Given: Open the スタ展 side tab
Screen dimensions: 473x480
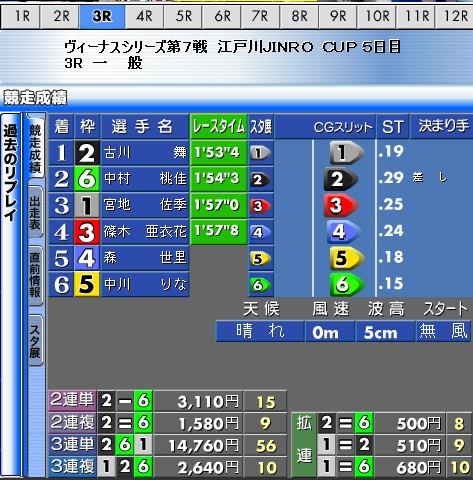Looking at the screenshot, I should 35,341.
